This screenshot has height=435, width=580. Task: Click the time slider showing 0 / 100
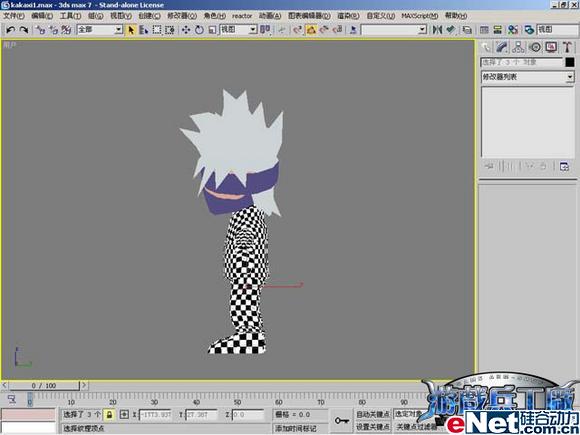pyautogui.click(x=44, y=386)
